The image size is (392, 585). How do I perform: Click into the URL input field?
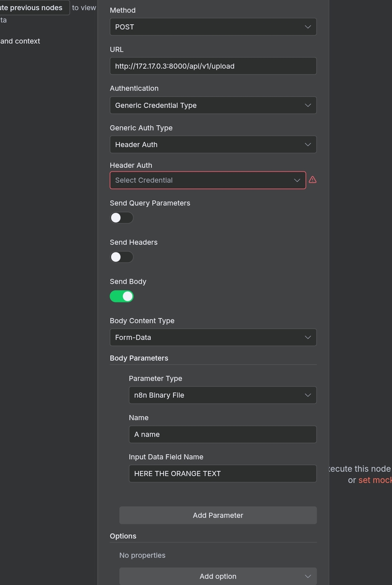coord(213,66)
